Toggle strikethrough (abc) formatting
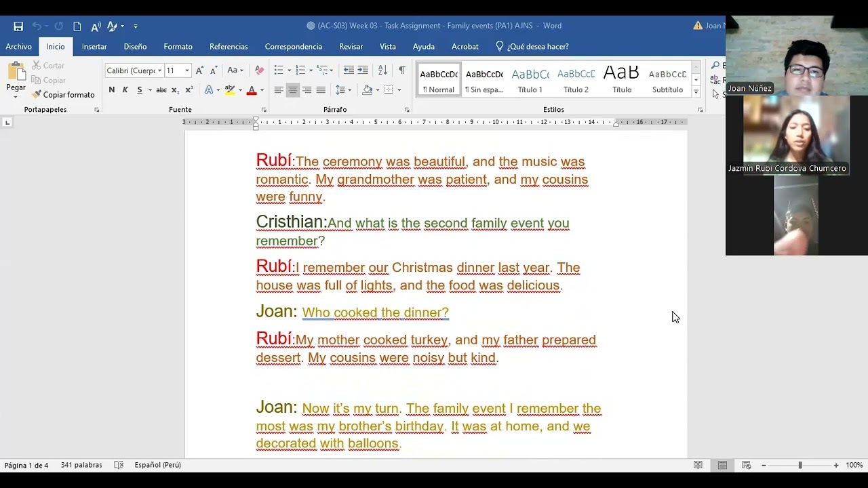868x488 pixels. pos(161,90)
